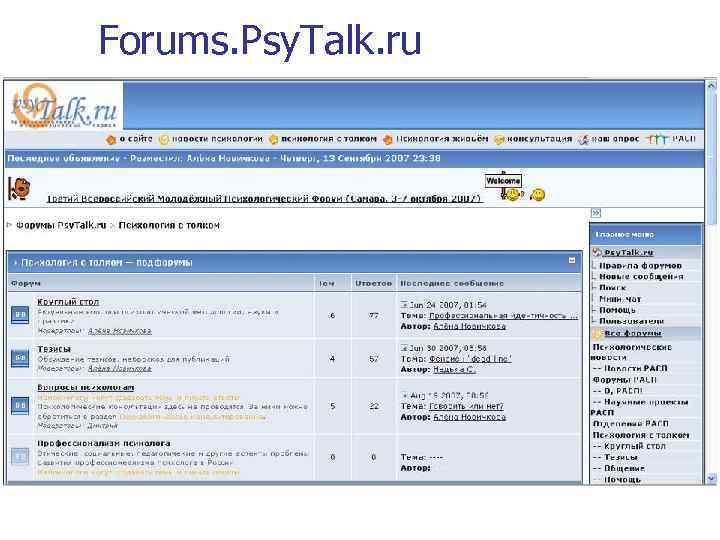The image size is (720, 540).
Task: Click the РАСП people icon in nav bar
Action: (656, 139)
